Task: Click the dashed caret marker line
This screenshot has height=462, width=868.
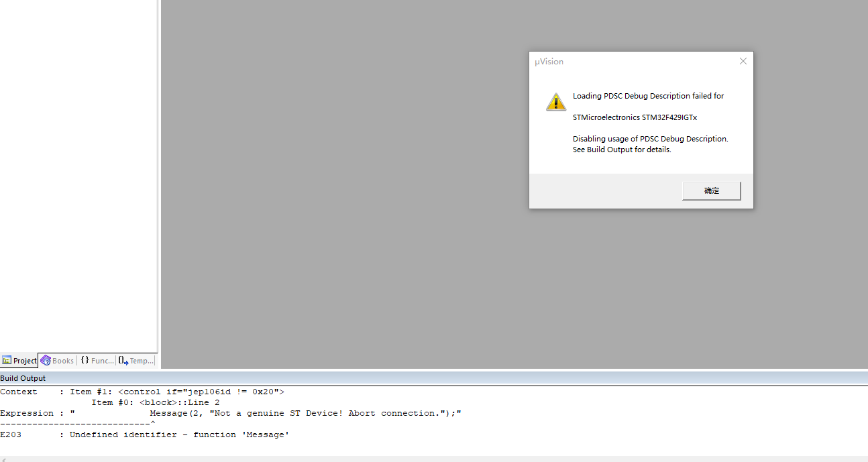Action: pyautogui.click(x=78, y=424)
